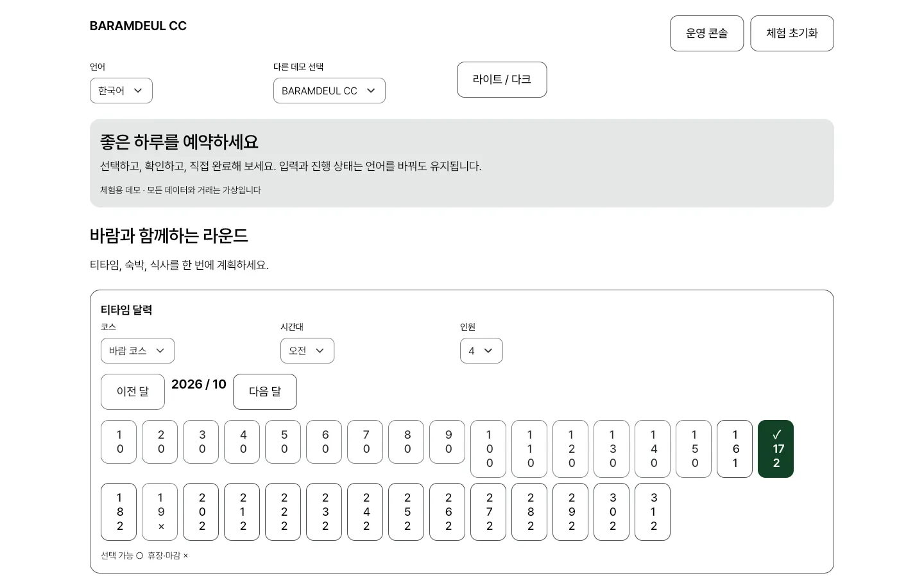Open the 운영 콘솔 button
The height and width of the screenshot is (578, 924).
pos(706,33)
